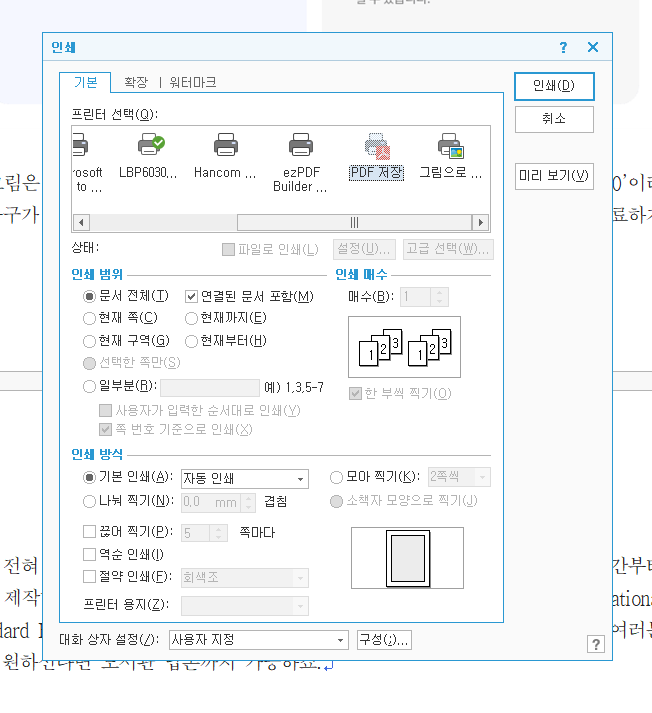Pick the PDF 저장 printer icon
This screenshot has height=713, width=652.
(x=377, y=146)
